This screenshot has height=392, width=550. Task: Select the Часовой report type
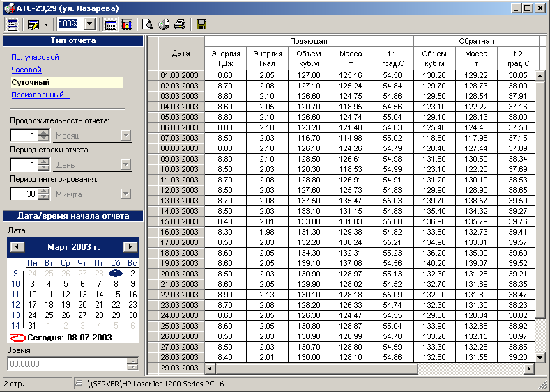tap(26, 70)
